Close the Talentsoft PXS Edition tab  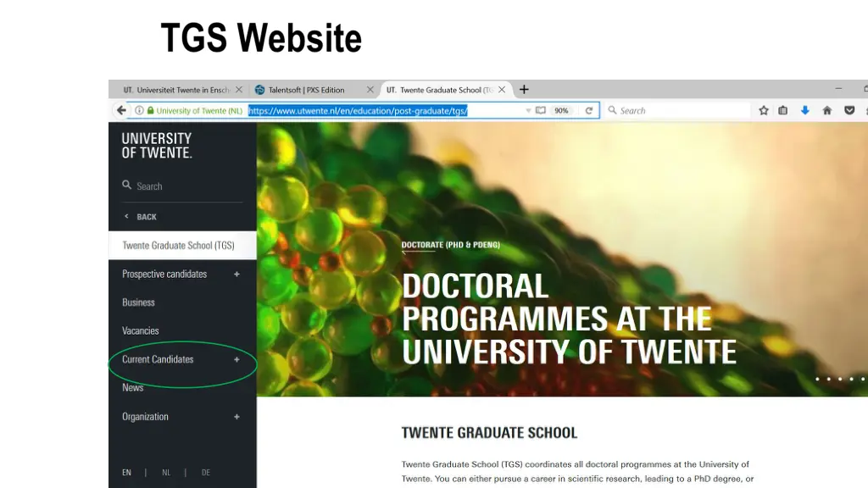click(370, 90)
